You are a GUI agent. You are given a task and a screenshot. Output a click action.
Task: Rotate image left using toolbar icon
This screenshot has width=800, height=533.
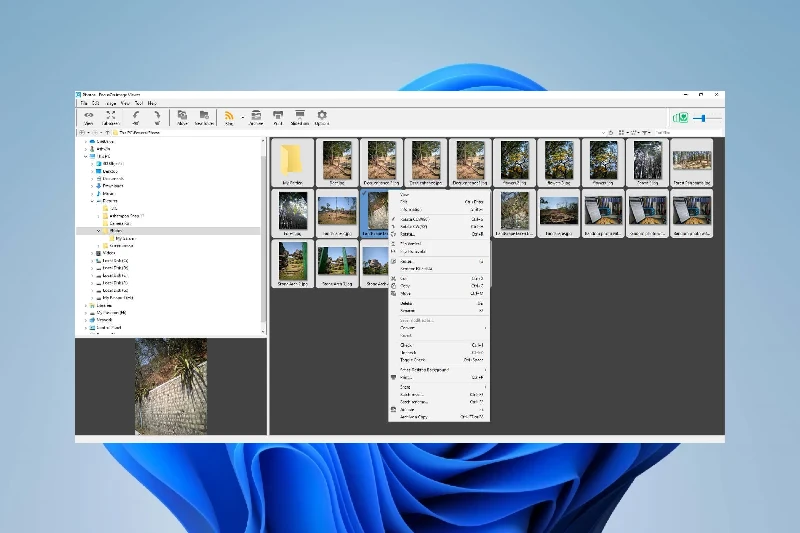[x=136, y=116]
